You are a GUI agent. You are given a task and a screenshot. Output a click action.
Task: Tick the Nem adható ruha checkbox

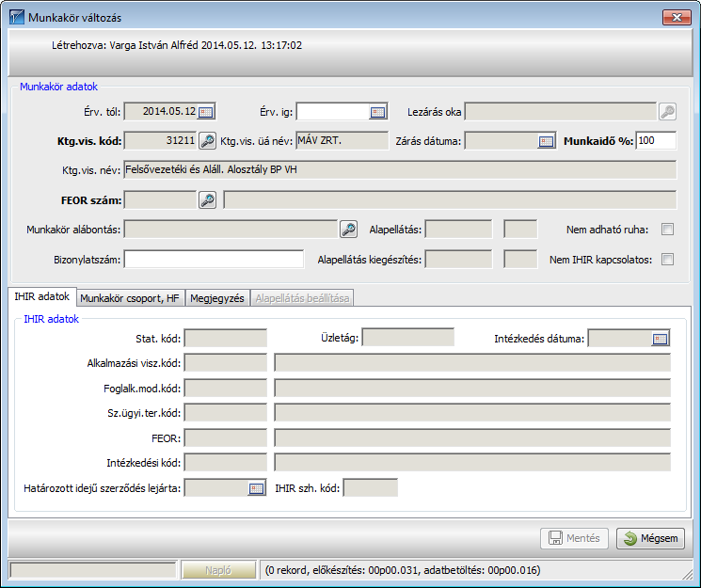[x=667, y=230]
